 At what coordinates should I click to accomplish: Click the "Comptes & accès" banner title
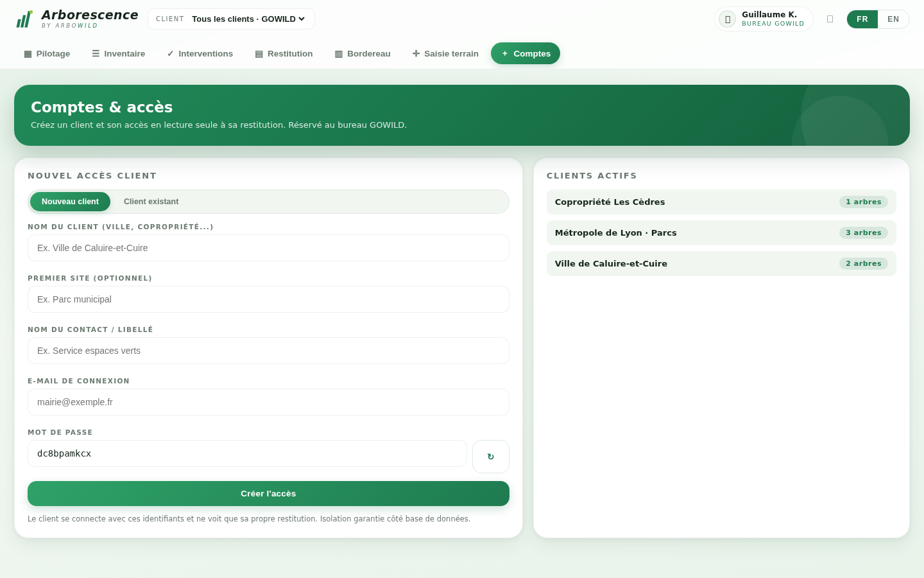(102, 107)
